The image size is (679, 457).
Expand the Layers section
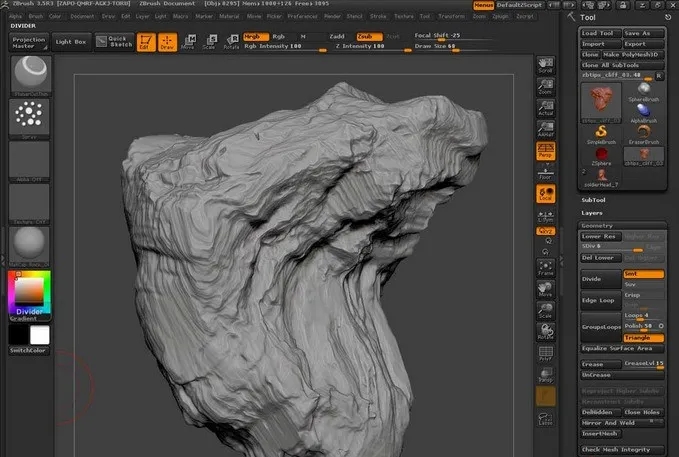593,212
